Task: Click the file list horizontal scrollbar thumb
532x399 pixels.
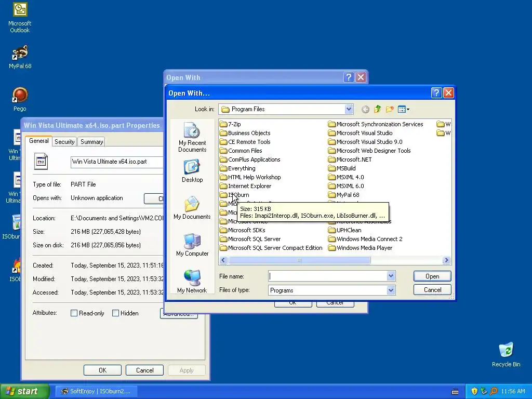Action: pos(299,260)
